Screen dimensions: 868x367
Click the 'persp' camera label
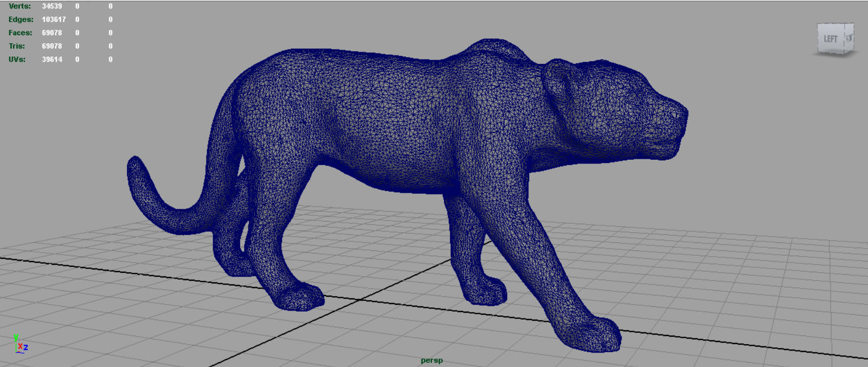(432, 361)
